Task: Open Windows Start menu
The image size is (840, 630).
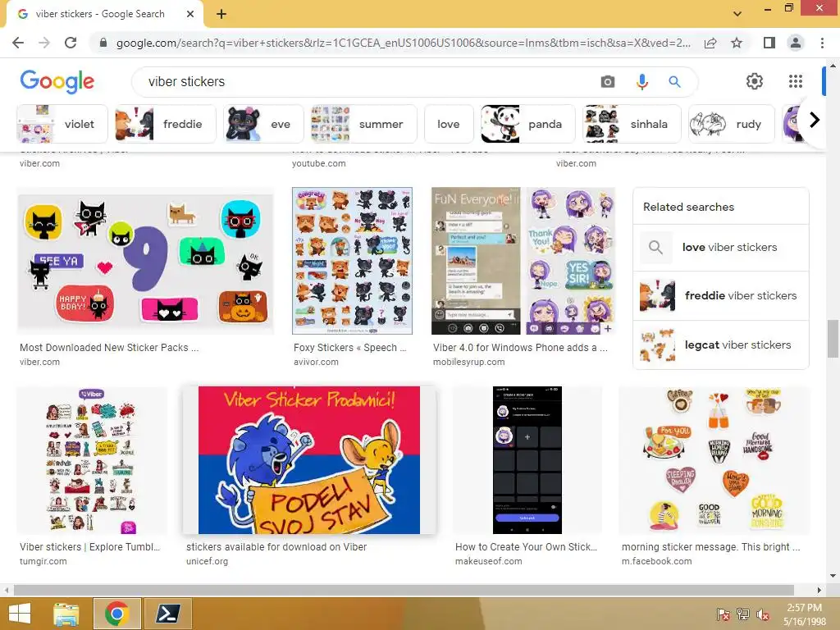Action: tap(20, 614)
